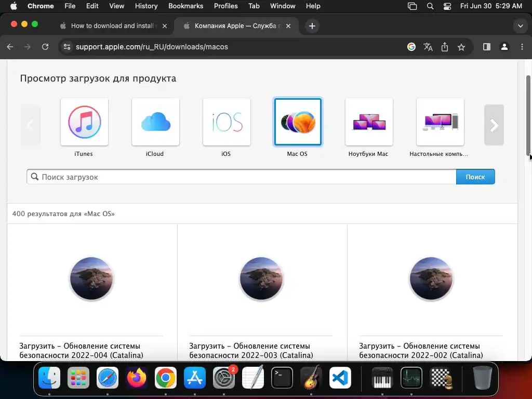Viewport: 532px width, 399px height.
Task: Bookmark this page with the star icon
Action: [x=461, y=47]
